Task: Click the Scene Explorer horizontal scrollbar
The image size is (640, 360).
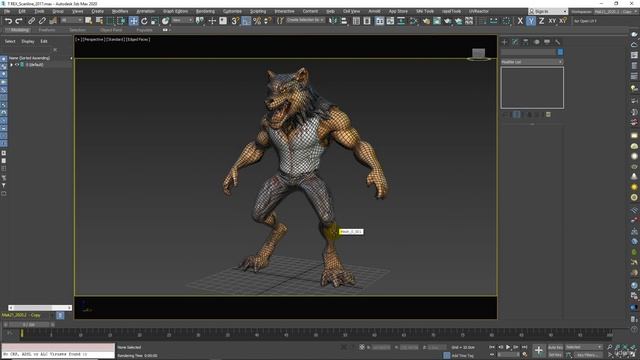Action: [40, 308]
